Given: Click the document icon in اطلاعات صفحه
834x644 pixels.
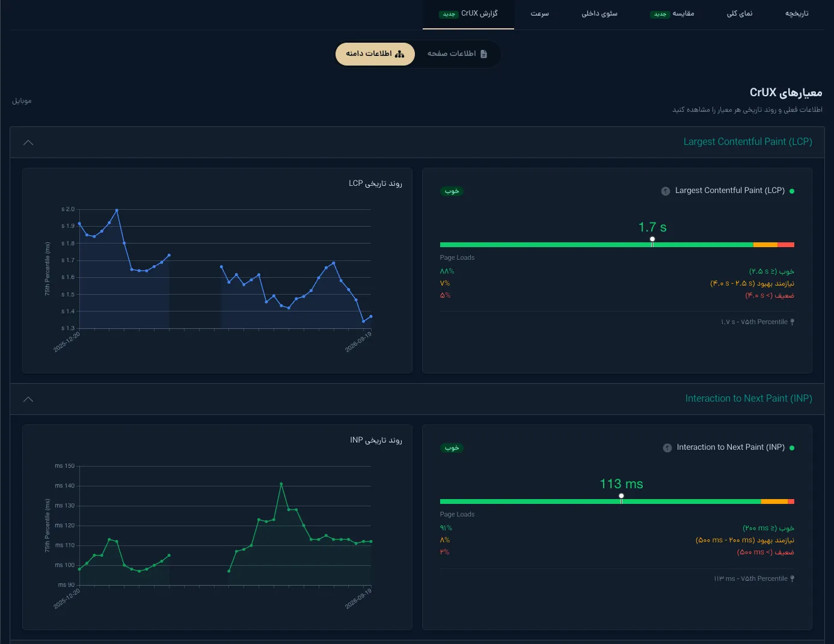Looking at the screenshot, I should (483, 54).
